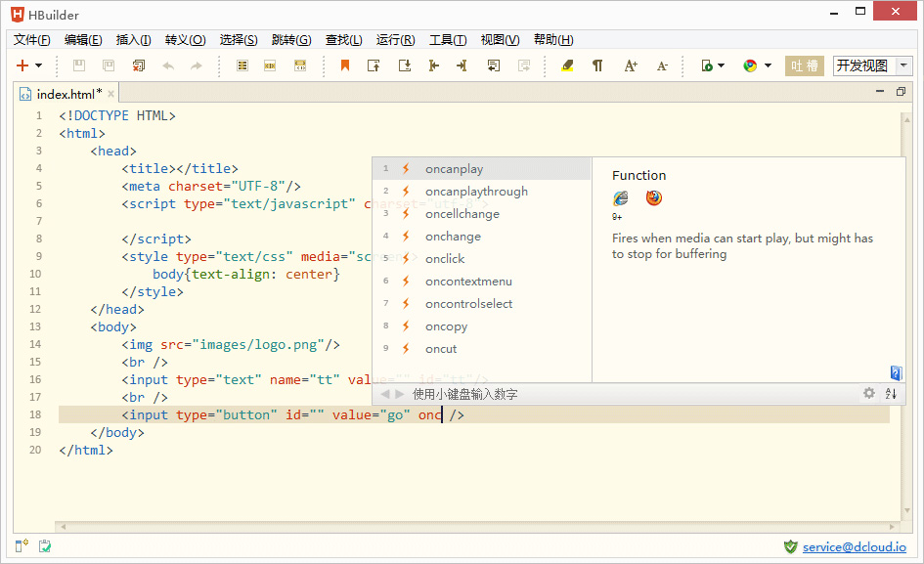Click the Internet Explorer compatibility icon

tap(621, 198)
